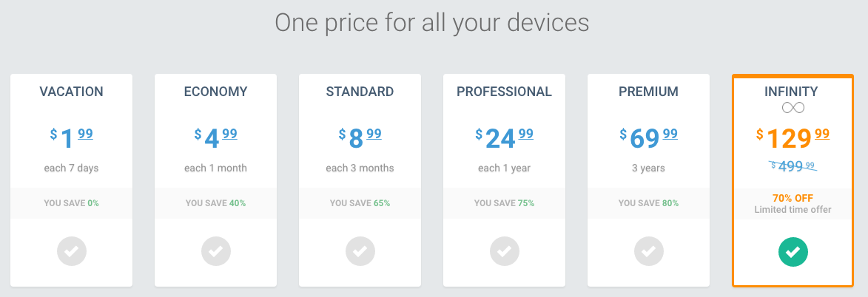Select the Economy plan checkmark
Screen dimensions: 868x297
coord(216,252)
